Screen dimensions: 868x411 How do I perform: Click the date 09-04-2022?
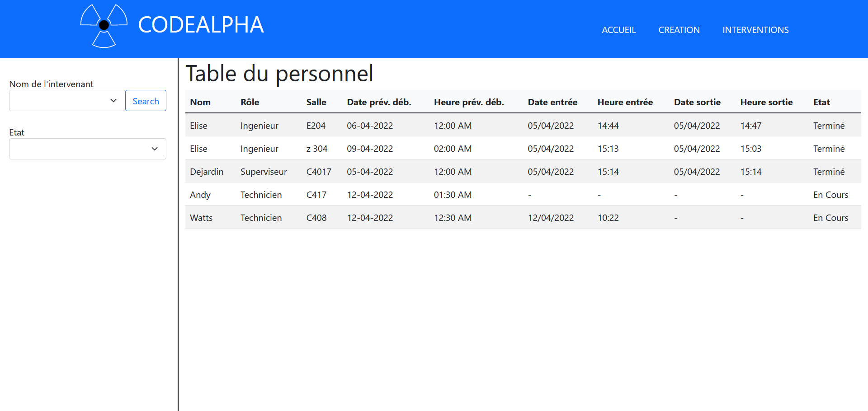click(x=370, y=149)
